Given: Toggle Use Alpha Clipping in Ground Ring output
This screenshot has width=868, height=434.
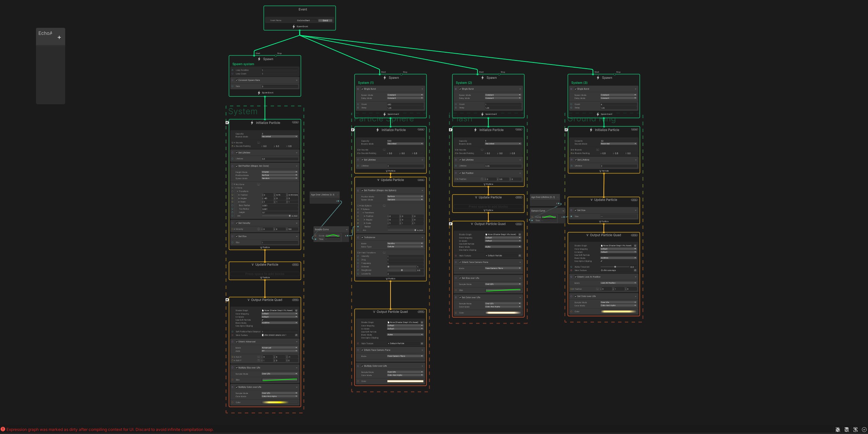Looking at the screenshot, I should (x=601, y=261).
